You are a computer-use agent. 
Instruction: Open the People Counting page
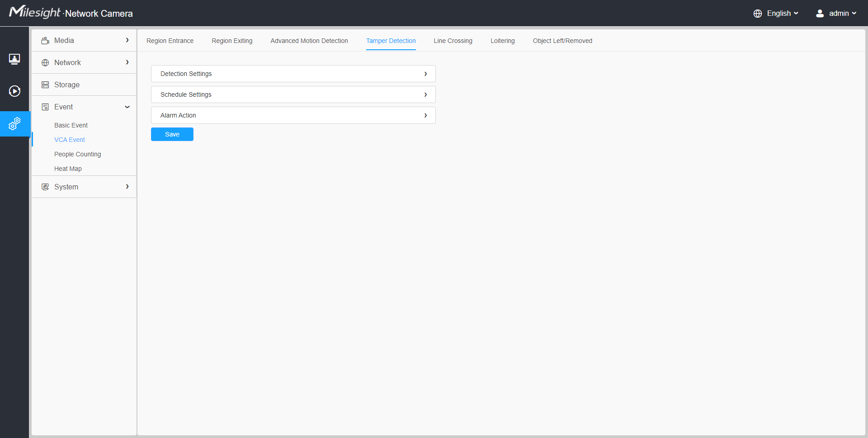(x=77, y=154)
